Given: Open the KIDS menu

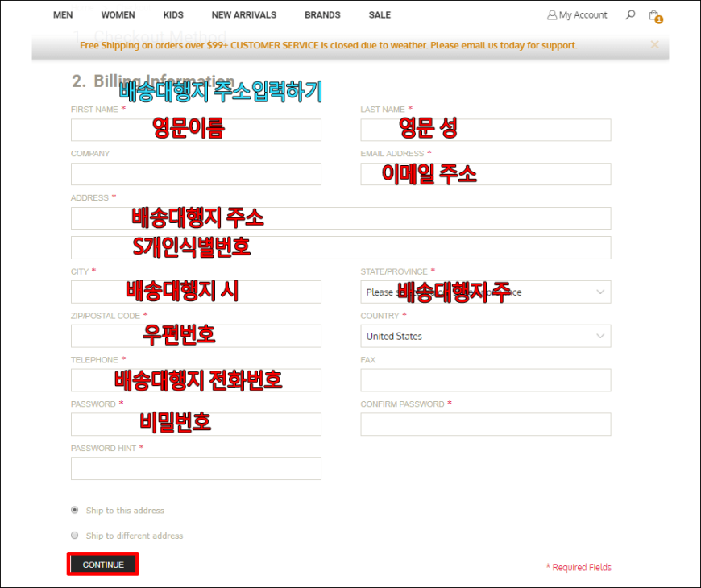Looking at the screenshot, I should click(173, 15).
